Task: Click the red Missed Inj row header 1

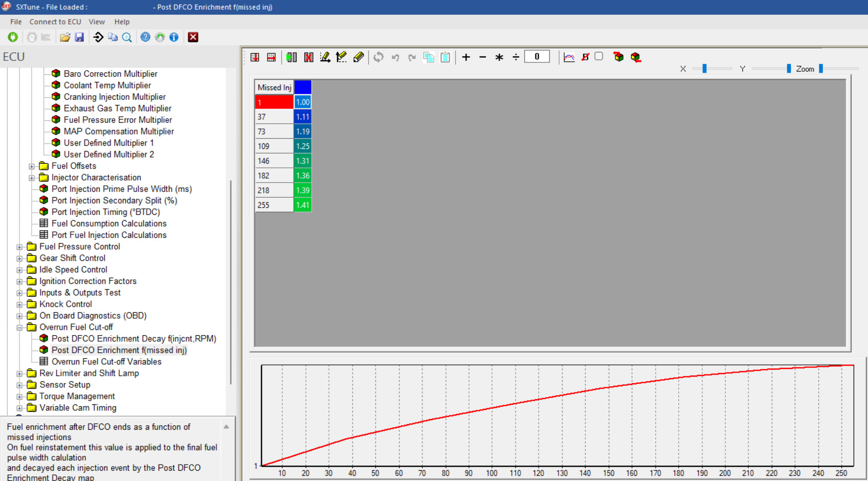Action: (x=274, y=102)
